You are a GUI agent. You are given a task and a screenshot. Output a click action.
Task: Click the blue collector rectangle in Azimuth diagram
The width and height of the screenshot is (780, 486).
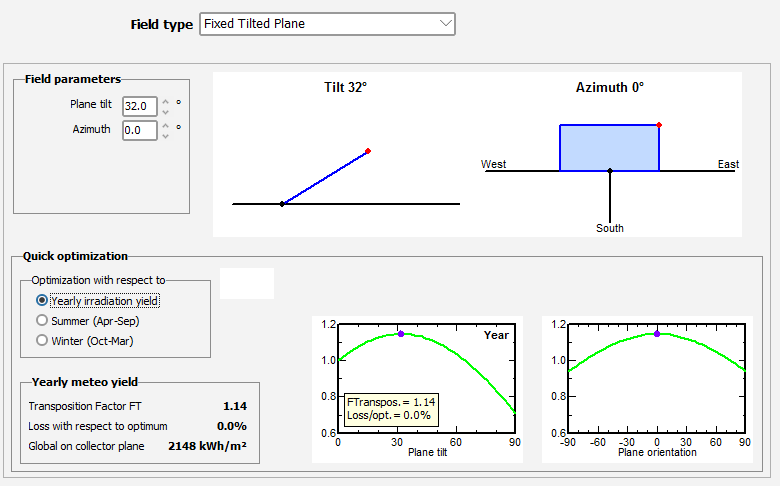coord(609,148)
